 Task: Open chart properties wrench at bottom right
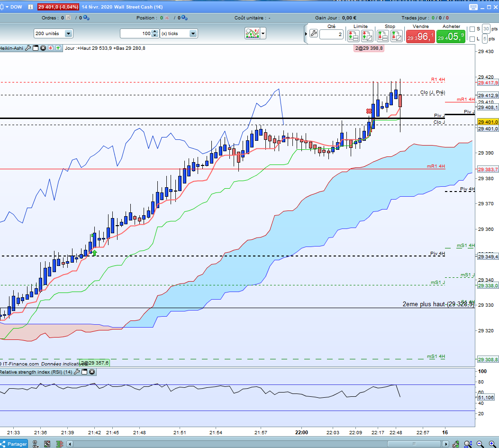(x=456, y=444)
